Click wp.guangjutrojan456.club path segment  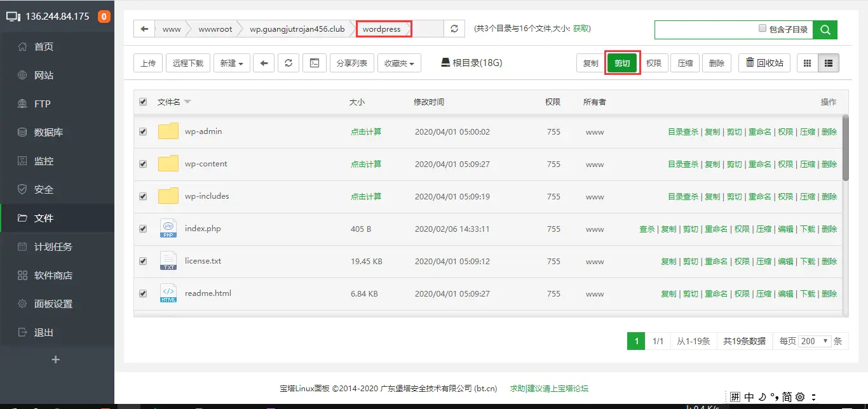[297, 29]
